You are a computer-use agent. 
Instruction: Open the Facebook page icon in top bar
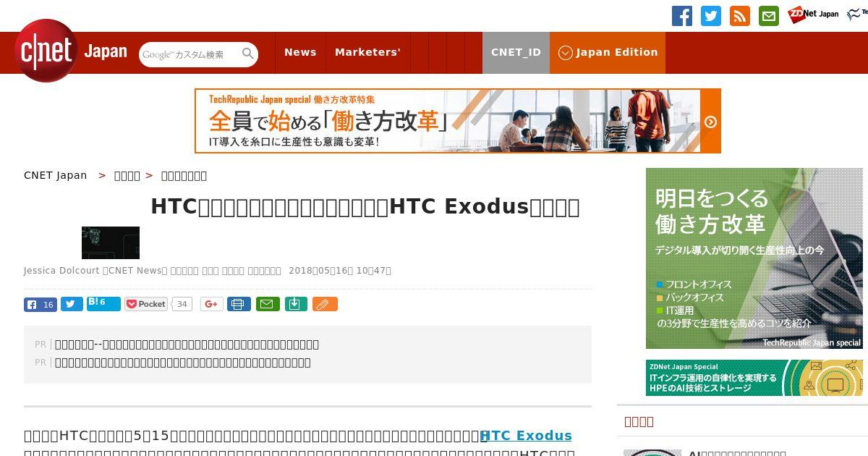point(682,16)
